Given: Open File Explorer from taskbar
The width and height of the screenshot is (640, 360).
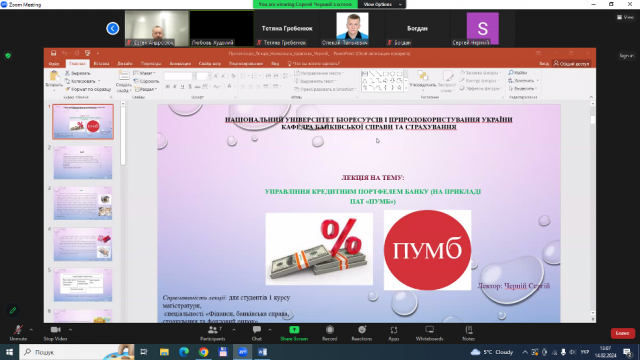Looking at the screenshot, I should click(x=164, y=352).
